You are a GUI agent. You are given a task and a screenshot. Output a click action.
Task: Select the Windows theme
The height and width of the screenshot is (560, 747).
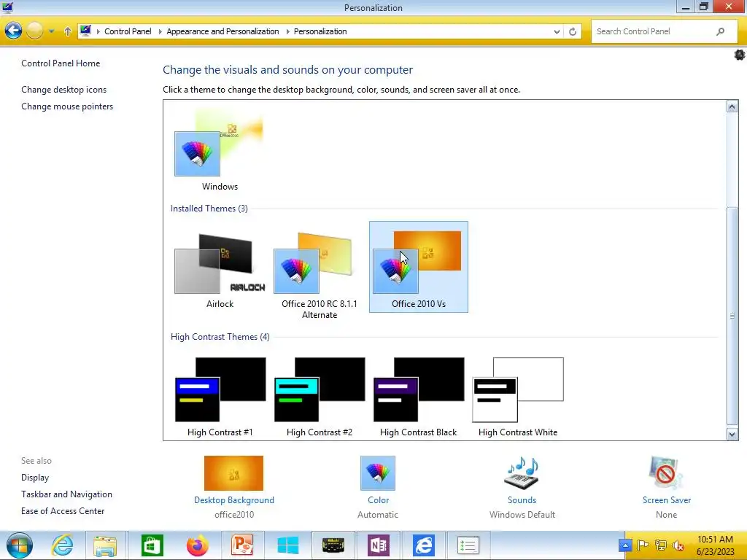[x=220, y=149]
